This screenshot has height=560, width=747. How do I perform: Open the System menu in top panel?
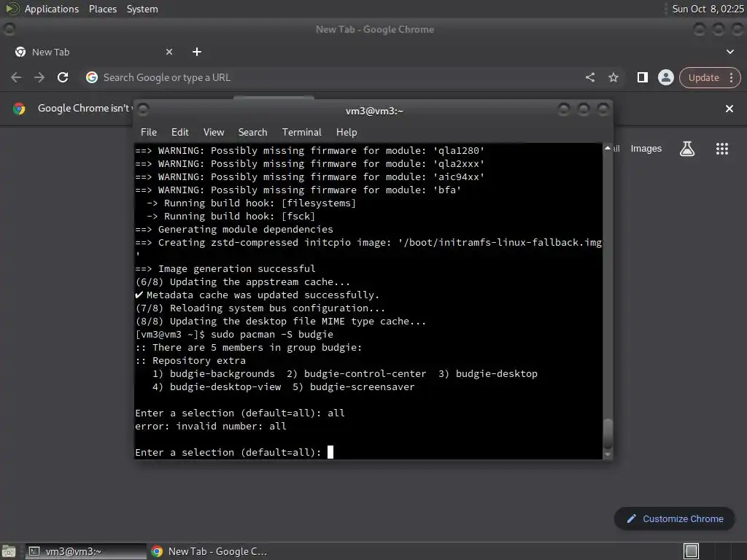point(142,9)
